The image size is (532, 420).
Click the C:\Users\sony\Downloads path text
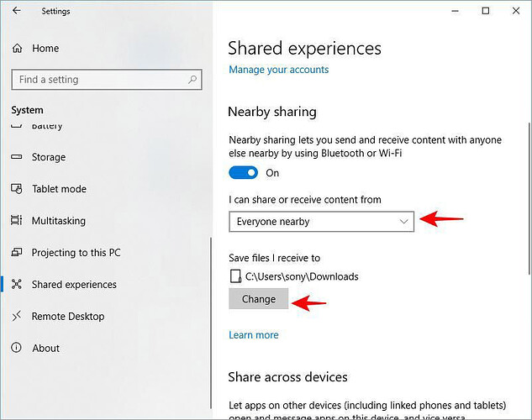coord(302,276)
